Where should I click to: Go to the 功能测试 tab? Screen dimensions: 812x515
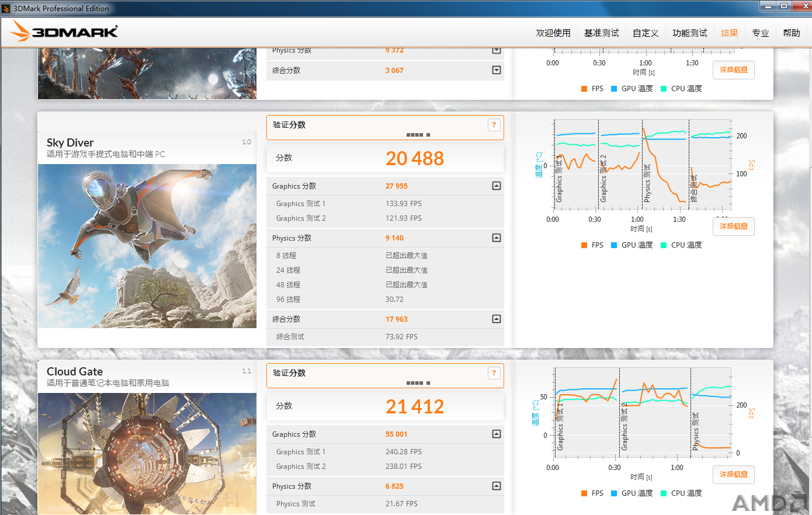coord(690,33)
